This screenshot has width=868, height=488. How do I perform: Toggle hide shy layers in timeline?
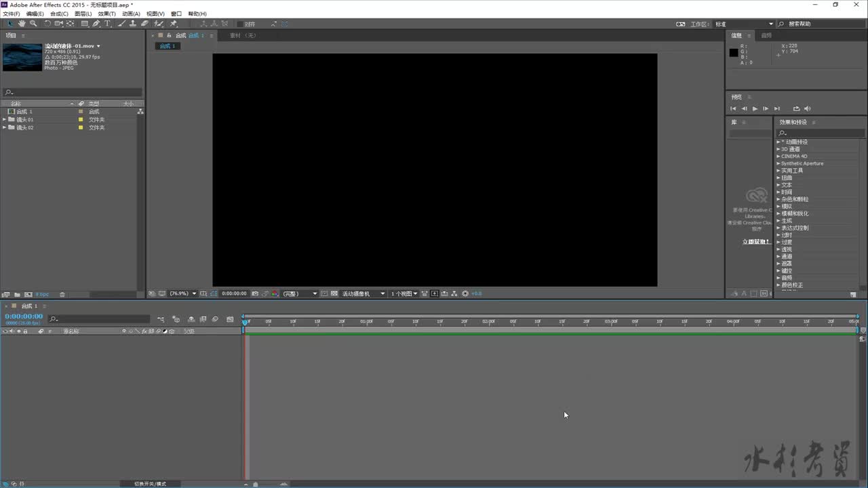click(191, 319)
